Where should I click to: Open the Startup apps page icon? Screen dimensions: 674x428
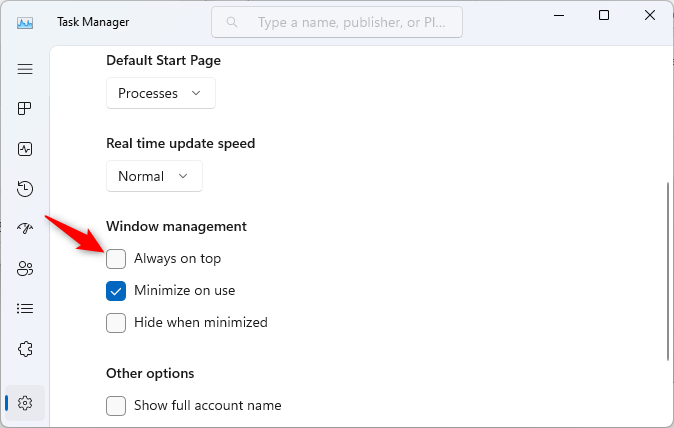(25, 229)
